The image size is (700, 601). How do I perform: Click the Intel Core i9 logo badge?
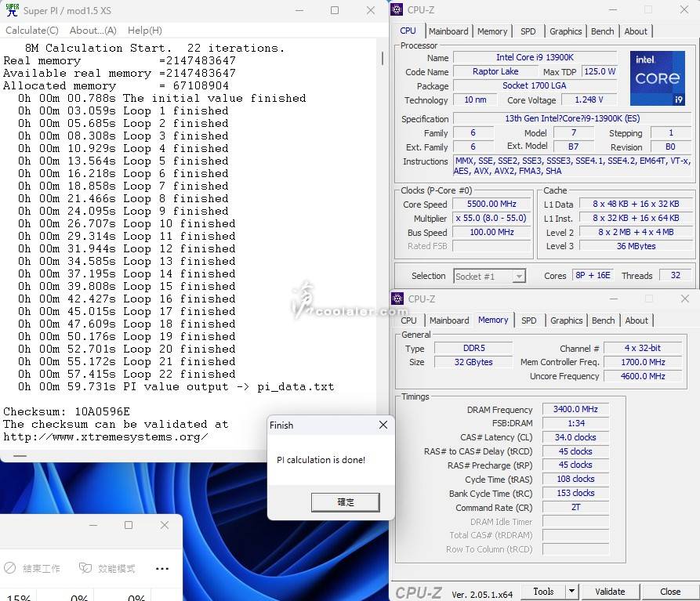pyautogui.click(x=657, y=78)
